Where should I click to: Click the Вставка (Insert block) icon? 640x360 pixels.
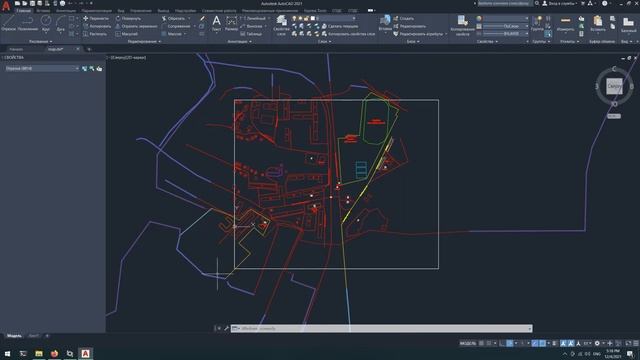click(x=385, y=23)
